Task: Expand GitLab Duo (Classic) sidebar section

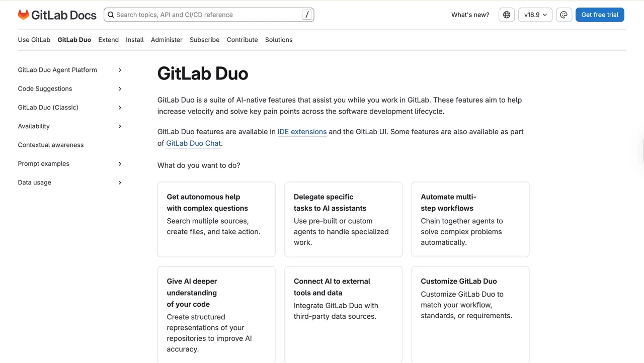Action: pos(120,108)
